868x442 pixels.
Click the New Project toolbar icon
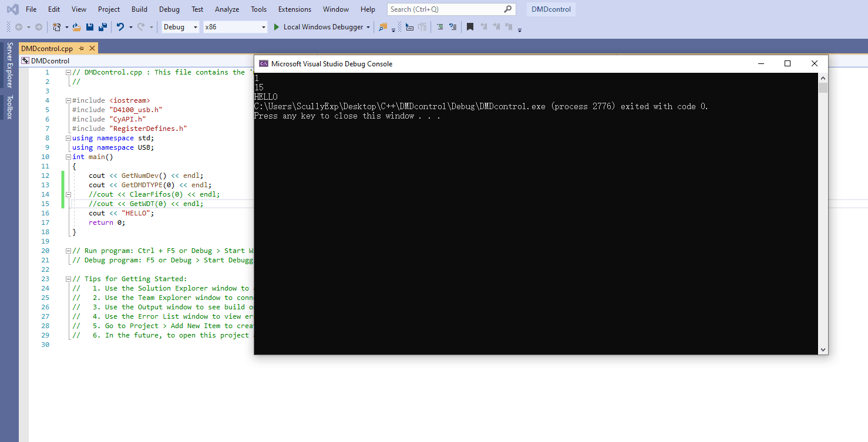(56, 27)
